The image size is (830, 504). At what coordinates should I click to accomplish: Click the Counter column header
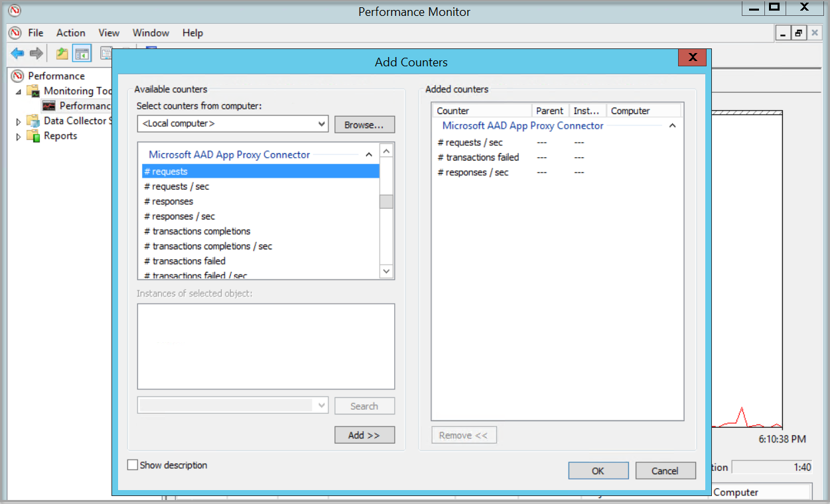[482, 111]
